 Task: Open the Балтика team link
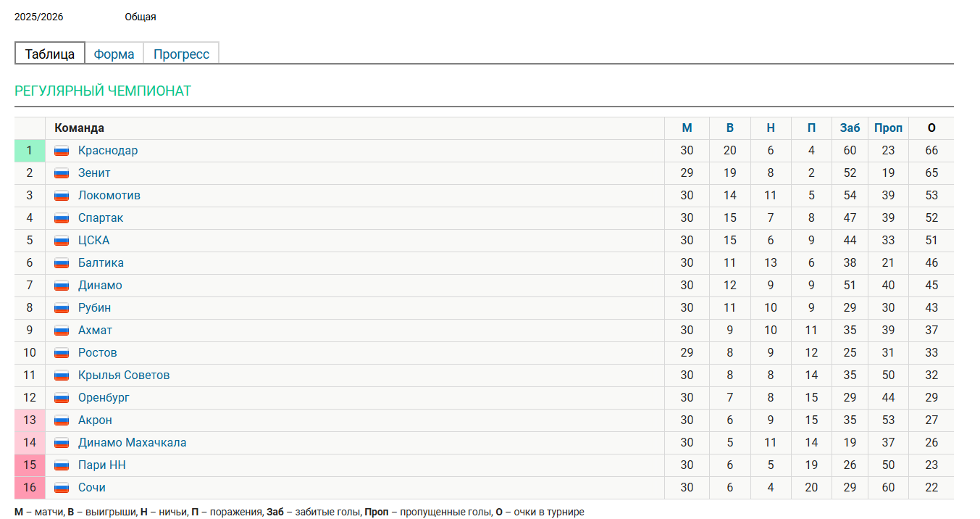pyautogui.click(x=101, y=263)
